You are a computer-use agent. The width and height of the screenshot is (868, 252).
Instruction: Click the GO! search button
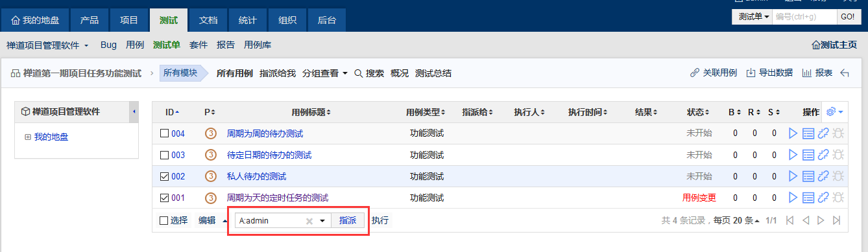pyautogui.click(x=849, y=17)
